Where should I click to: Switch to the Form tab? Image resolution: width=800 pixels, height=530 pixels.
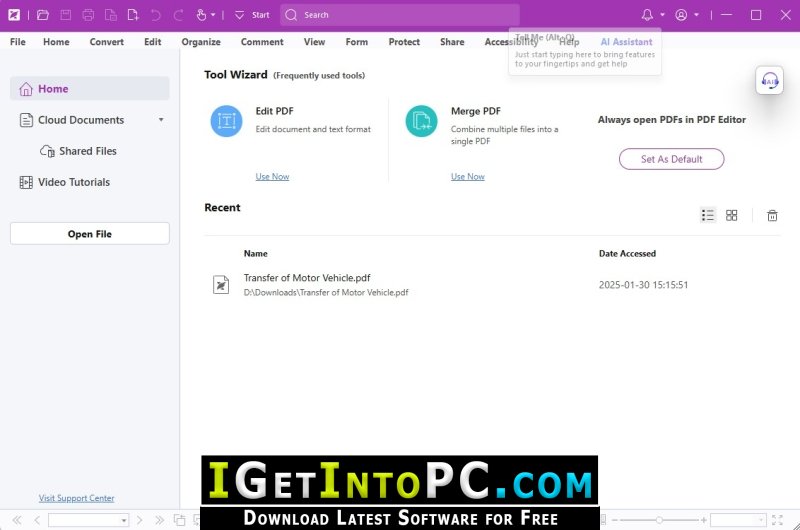point(357,42)
